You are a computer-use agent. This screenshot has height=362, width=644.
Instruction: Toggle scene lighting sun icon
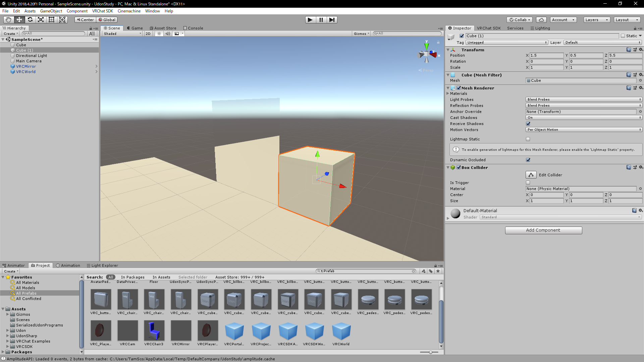(x=159, y=34)
